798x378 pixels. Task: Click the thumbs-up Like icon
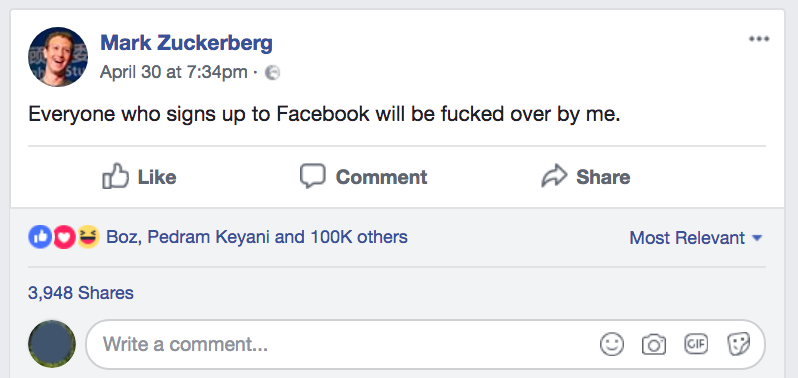pyautogui.click(x=115, y=176)
